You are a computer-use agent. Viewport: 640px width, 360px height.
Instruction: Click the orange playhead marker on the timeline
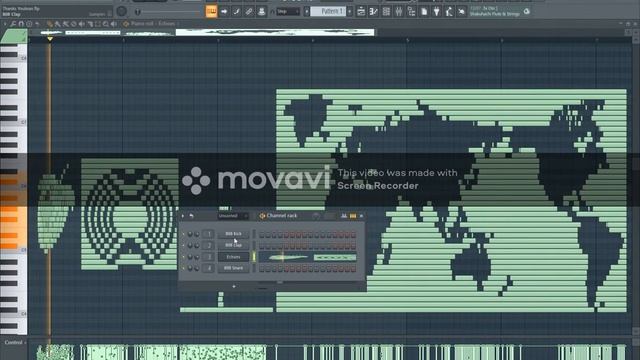pyautogui.click(x=50, y=38)
